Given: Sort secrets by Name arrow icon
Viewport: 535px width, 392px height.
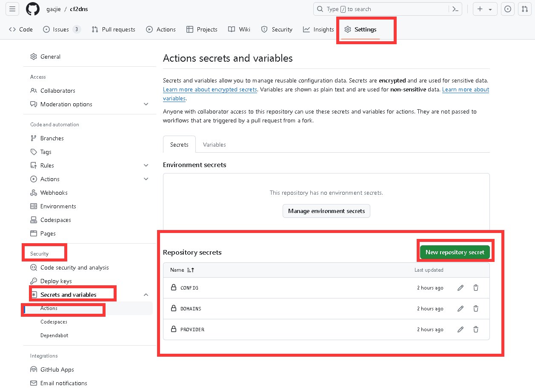Looking at the screenshot, I should [191, 270].
